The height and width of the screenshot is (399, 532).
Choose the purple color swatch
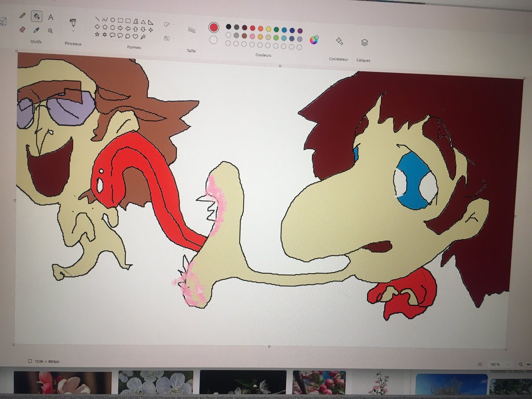click(x=300, y=31)
